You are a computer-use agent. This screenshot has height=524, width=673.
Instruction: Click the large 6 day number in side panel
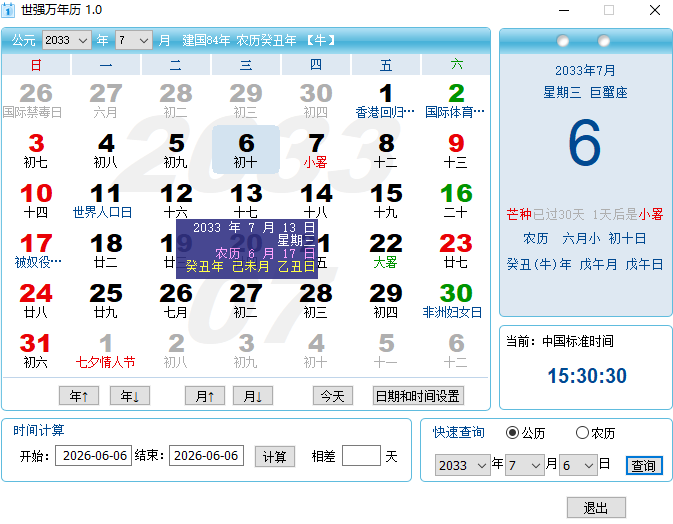click(584, 142)
